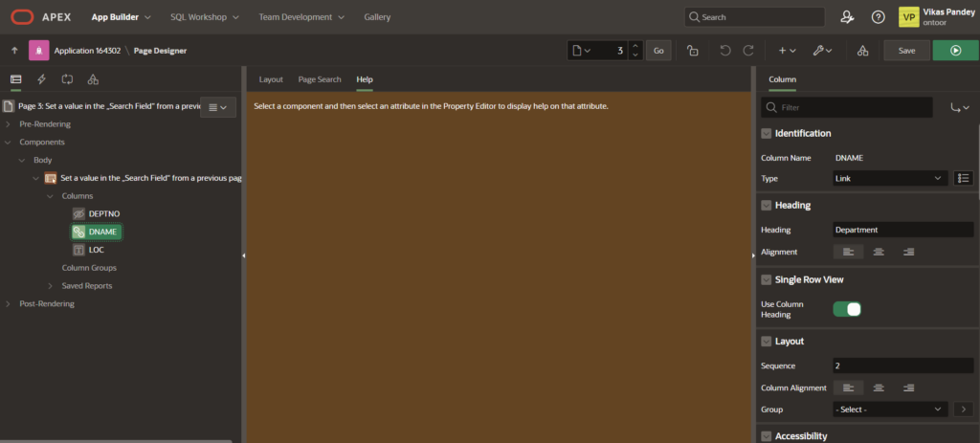980x443 pixels.
Task: Click the Undo arrow icon
Action: 724,51
